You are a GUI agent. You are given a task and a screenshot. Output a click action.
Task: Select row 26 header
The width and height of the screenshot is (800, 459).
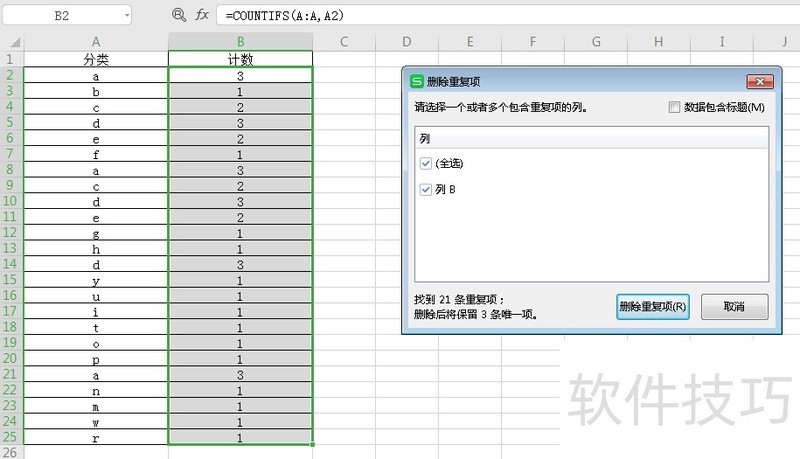pos(11,452)
